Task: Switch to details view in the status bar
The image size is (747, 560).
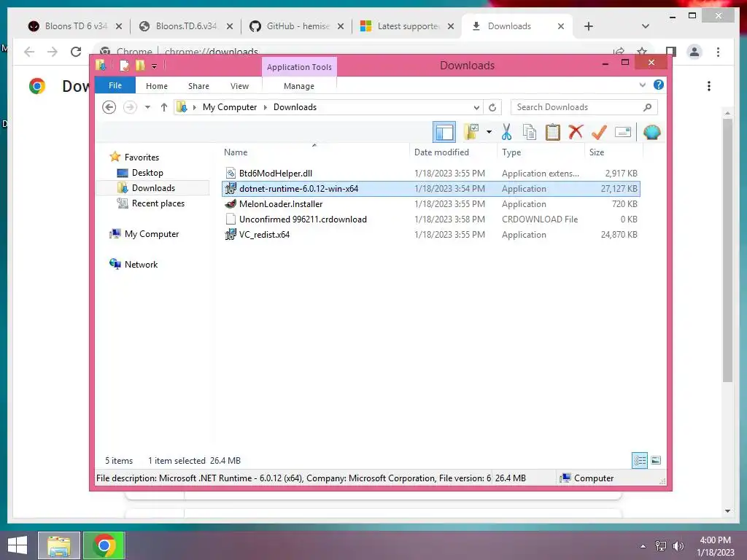Action: coord(639,460)
